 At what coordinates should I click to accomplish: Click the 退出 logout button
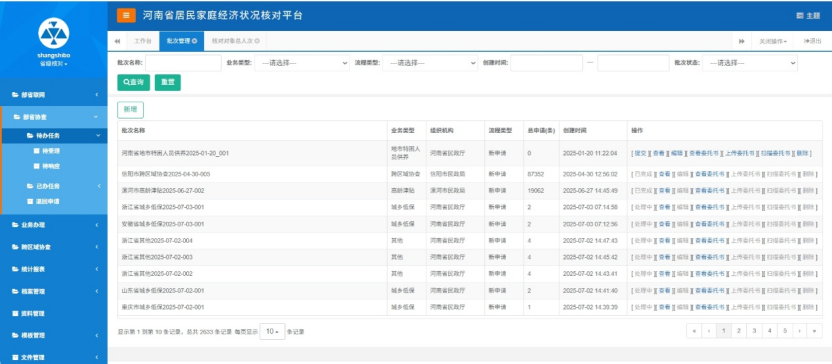(812, 41)
